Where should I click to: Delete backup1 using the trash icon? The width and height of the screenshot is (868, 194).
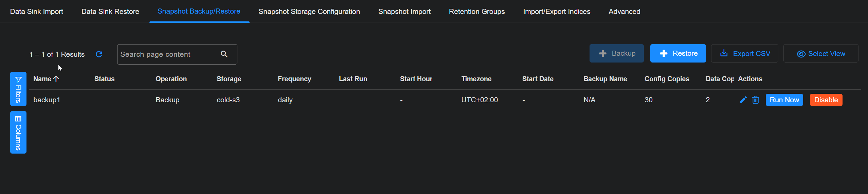(x=756, y=100)
